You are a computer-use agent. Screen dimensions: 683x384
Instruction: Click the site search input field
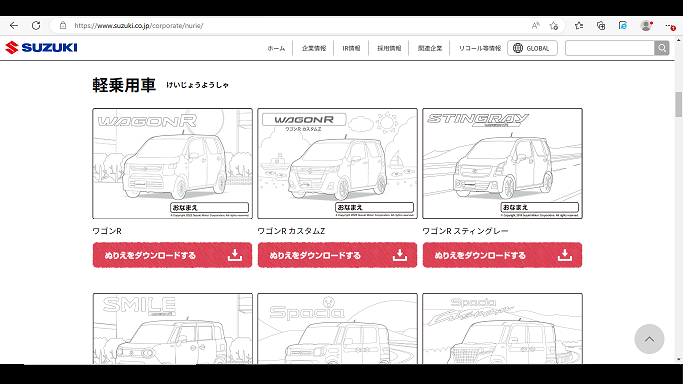point(610,48)
